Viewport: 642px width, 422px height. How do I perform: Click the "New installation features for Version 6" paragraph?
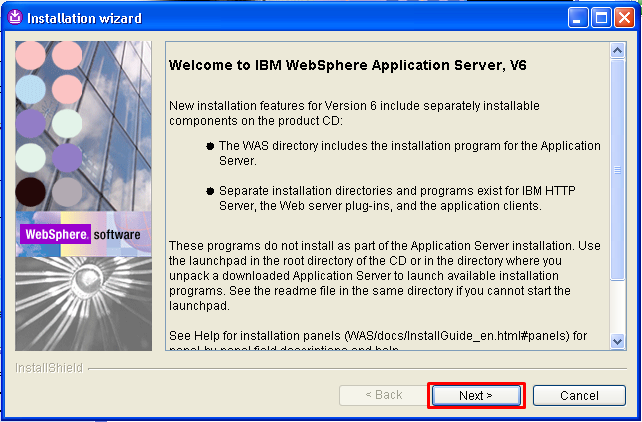354,113
